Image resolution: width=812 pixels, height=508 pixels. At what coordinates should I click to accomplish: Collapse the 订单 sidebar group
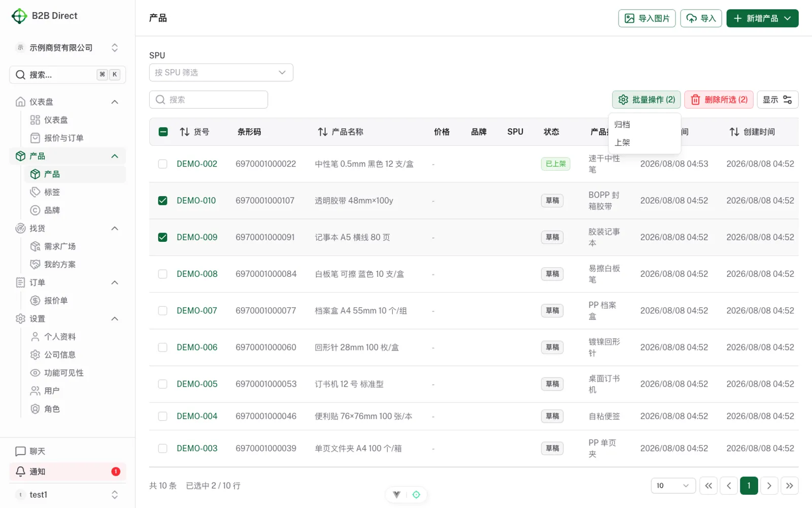pyautogui.click(x=115, y=282)
